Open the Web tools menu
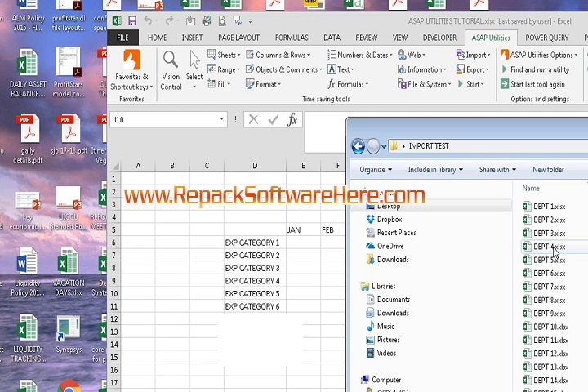The height and width of the screenshot is (392, 588). (412, 55)
